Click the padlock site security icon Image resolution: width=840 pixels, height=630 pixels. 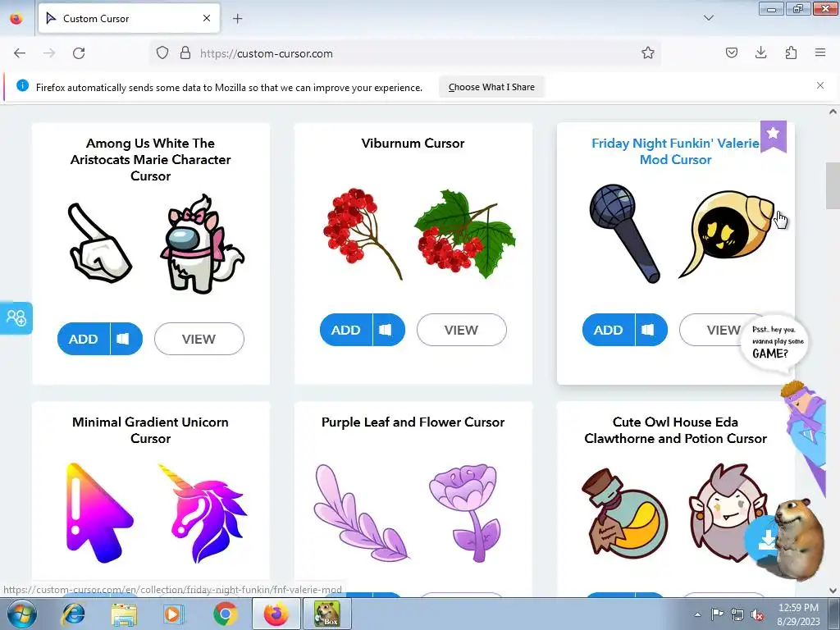(185, 53)
